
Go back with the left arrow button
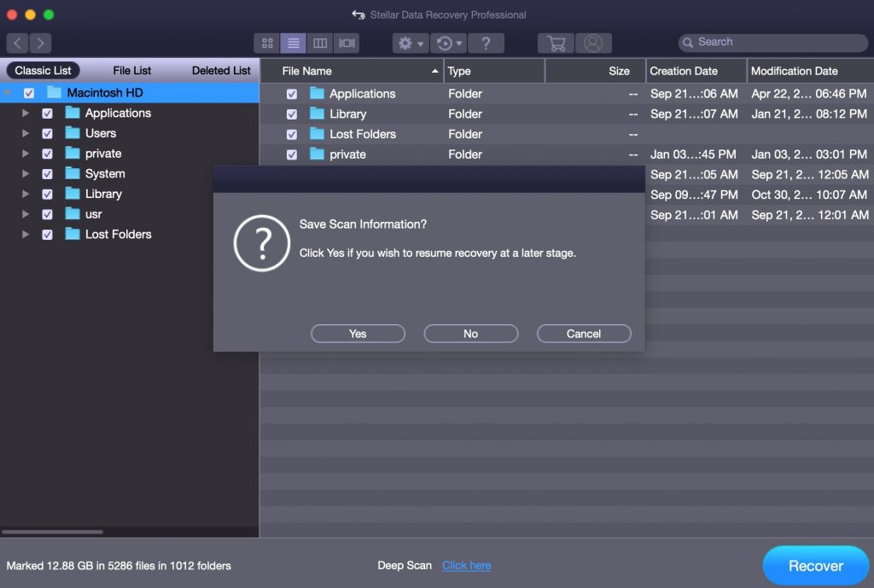point(17,43)
